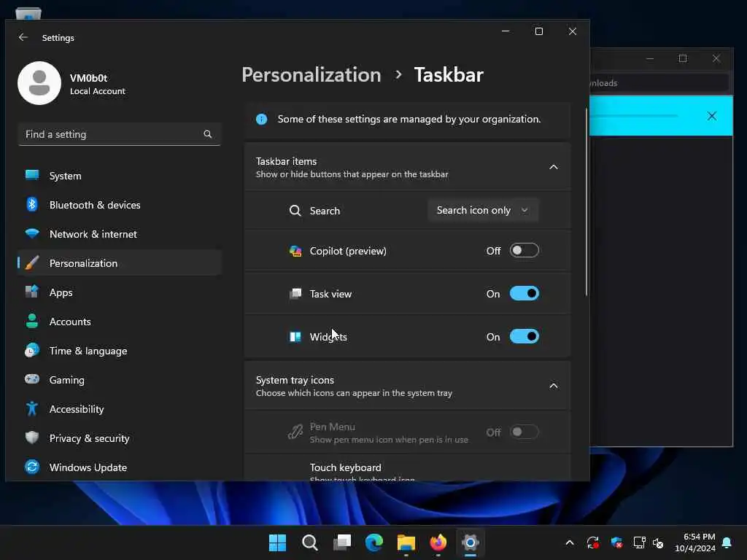Collapse the Taskbar items section
This screenshot has width=747, height=560.
point(554,167)
